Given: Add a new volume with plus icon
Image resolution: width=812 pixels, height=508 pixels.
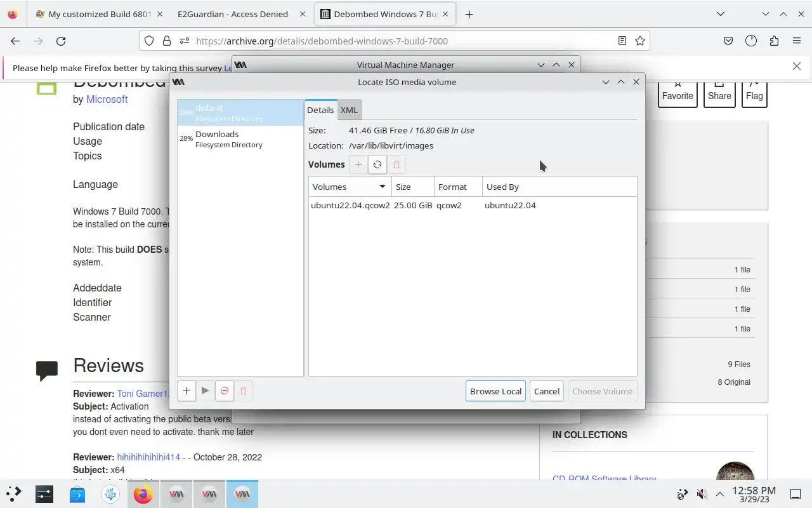Looking at the screenshot, I should pyautogui.click(x=358, y=164).
